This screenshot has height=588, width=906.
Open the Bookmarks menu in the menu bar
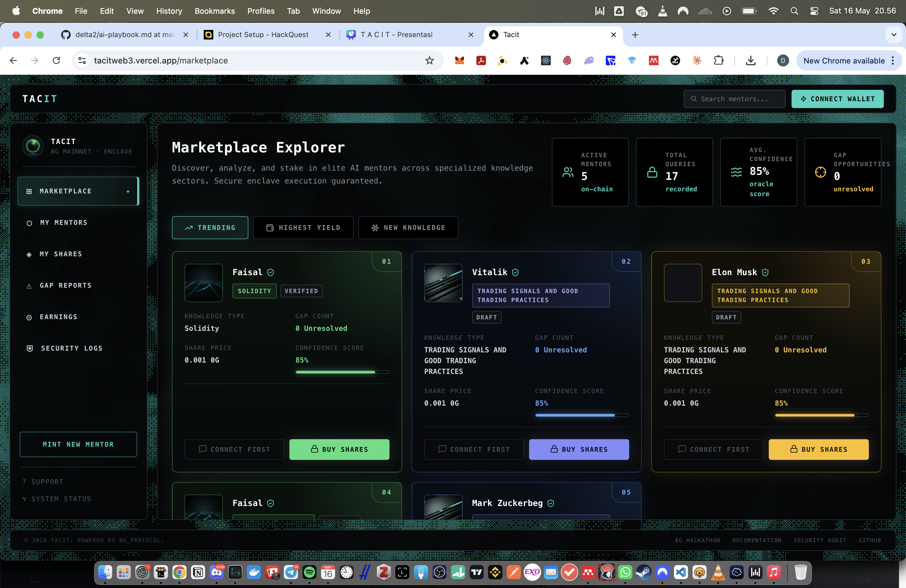(x=215, y=11)
